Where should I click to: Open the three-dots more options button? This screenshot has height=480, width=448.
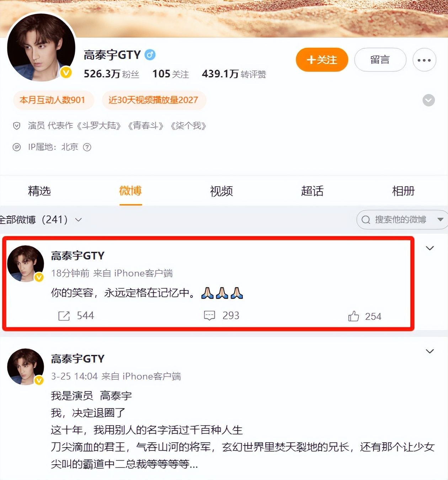pyautogui.click(x=424, y=60)
